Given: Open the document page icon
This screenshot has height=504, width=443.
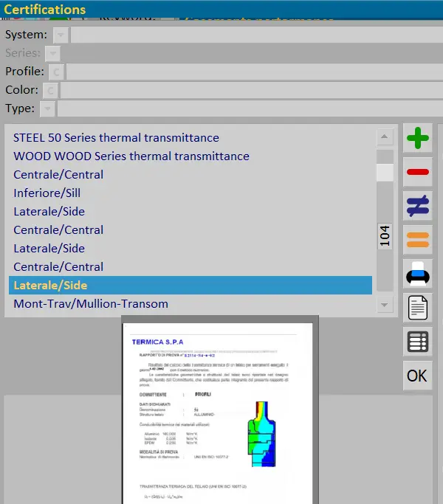Looking at the screenshot, I should click(x=418, y=307).
